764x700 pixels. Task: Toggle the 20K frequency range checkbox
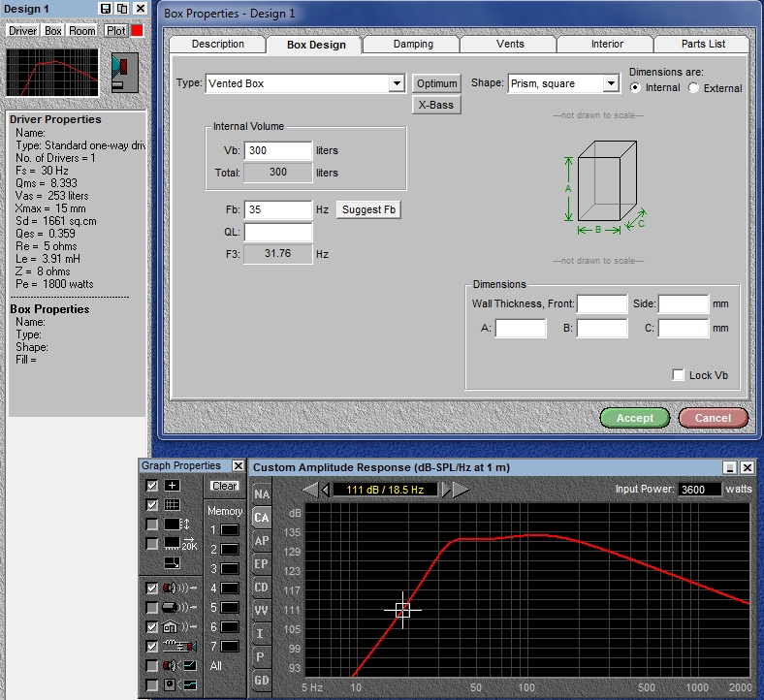pyautogui.click(x=152, y=544)
